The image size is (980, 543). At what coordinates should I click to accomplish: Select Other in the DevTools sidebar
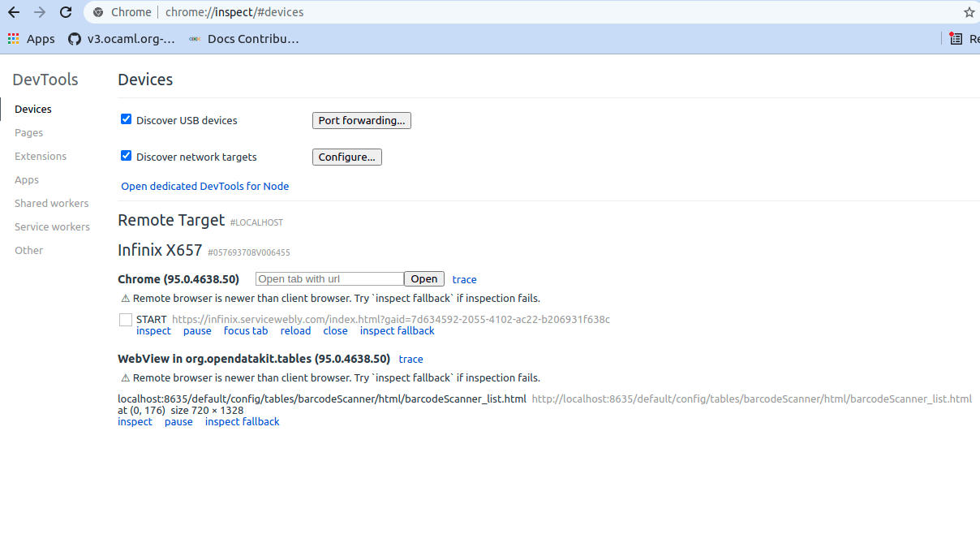tap(28, 250)
